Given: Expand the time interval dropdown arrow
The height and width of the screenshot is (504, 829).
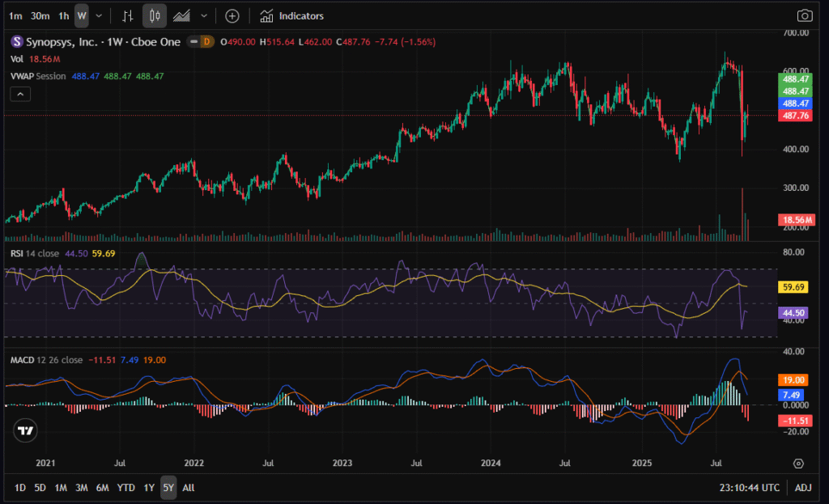Looking at the screenshot, I should tap(99, 15).
